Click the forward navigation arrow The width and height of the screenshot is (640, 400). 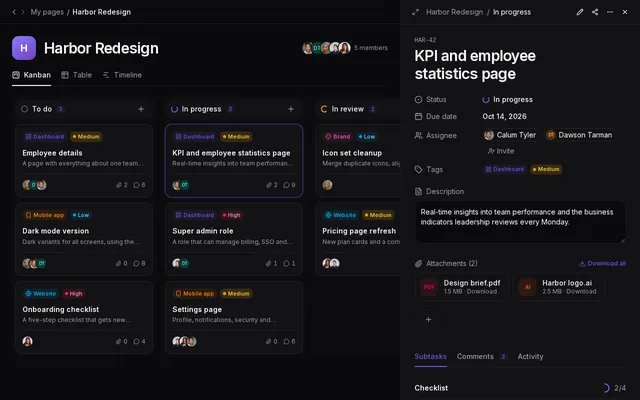[22, 12]
